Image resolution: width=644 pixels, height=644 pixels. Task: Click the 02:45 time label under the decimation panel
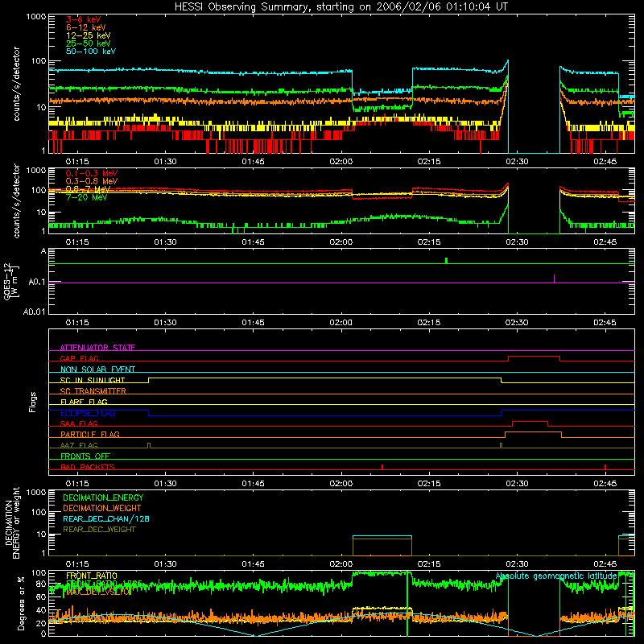point(605,564)
